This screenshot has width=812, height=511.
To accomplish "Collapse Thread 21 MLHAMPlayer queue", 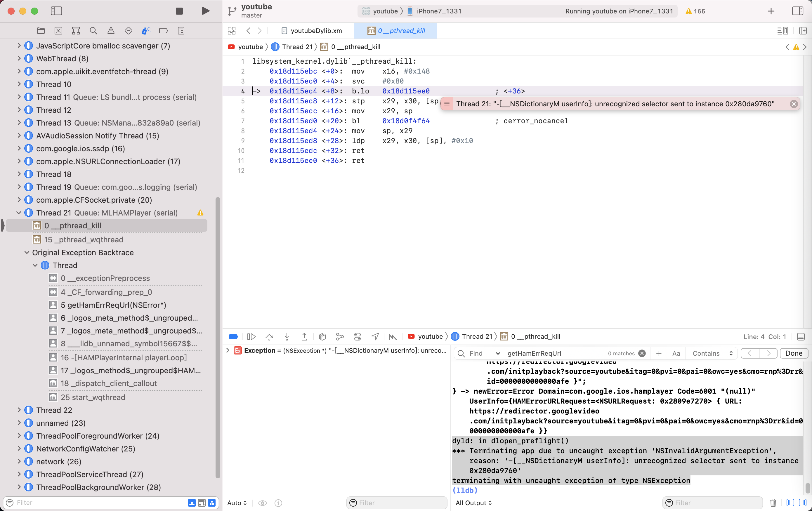I will tap(19, 213).
